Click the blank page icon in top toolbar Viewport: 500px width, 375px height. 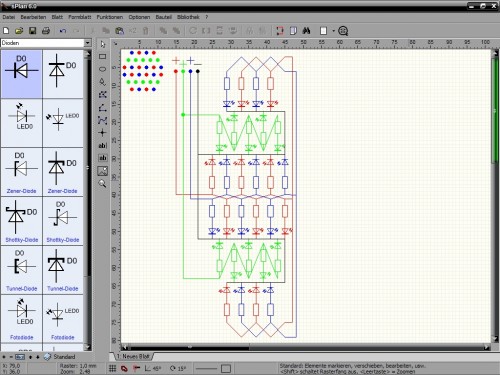pos(323,31)
